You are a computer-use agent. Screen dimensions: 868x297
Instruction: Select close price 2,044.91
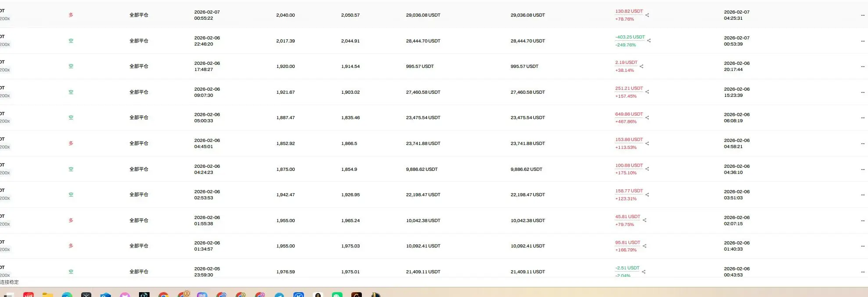(x=350, y=41)
